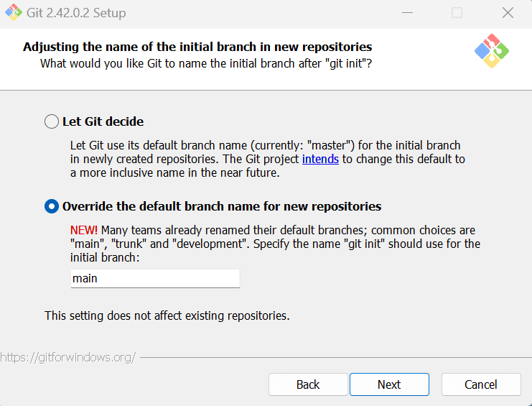Choose "Override the default branch name" option
This screenshot has width=532, height=406.
[52, 206]
